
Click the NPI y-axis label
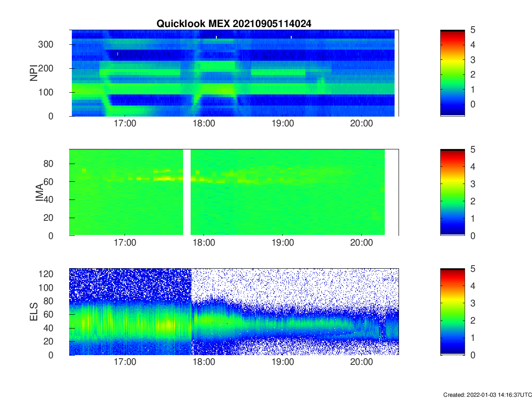(34, 73)
